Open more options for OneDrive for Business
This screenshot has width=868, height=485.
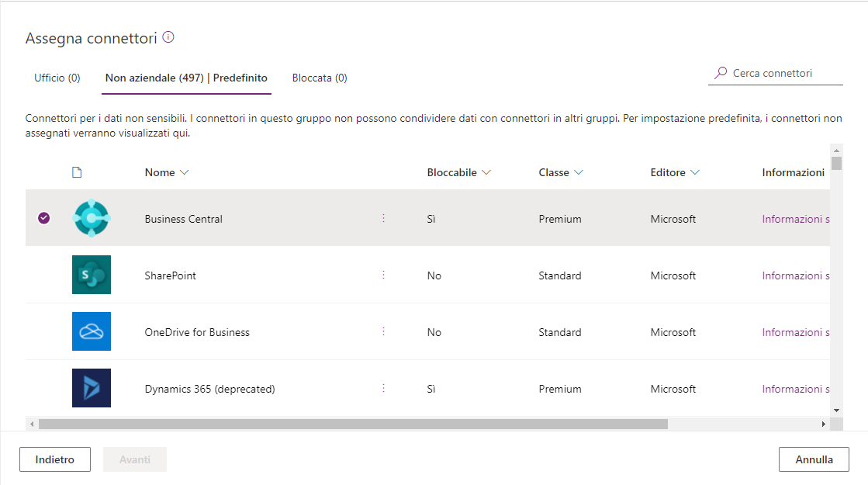click(x=383, y=331)
